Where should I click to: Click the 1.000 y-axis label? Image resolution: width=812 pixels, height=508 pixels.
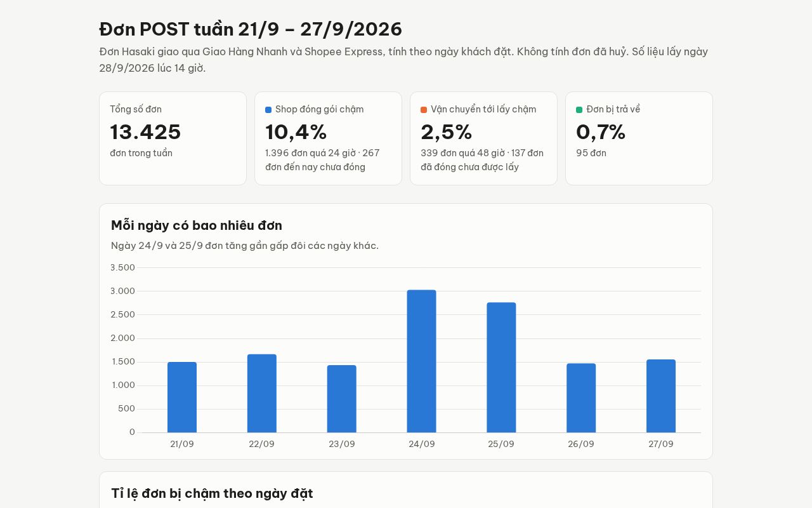tap(123, 385)
